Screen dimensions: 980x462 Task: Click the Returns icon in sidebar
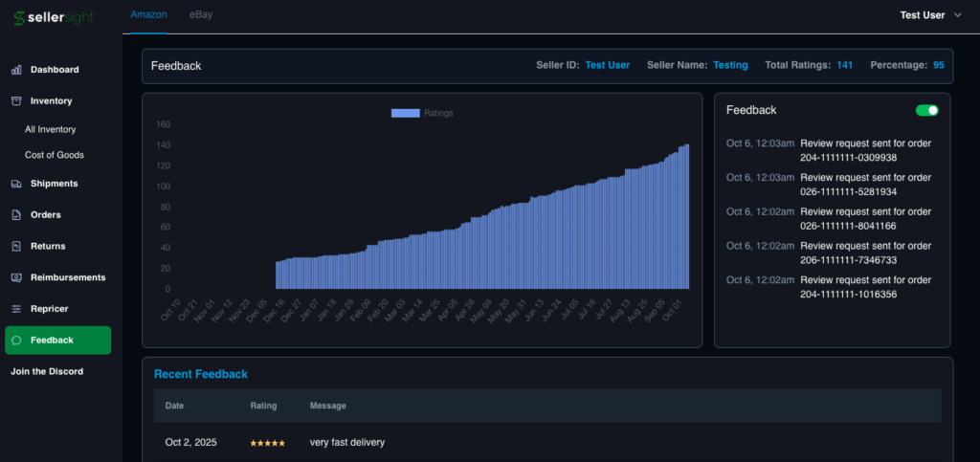[x=16, y=247]
